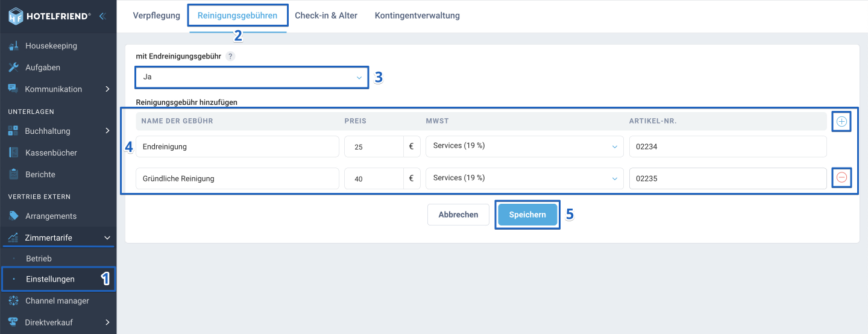Expand the Kommunikation submenu arrow

point(107,89)
